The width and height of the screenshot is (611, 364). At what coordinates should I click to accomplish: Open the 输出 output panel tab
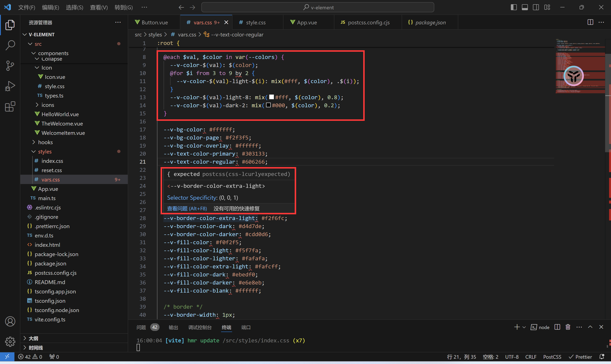coord(173,327)
